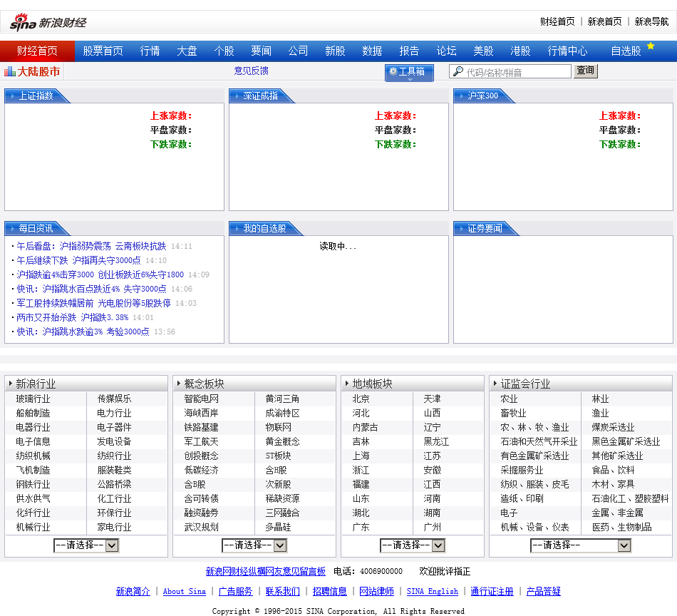The width and height of the screenshot is (677, 616).
Task: Click the bar chart icon by 大陆股市
Action: tap(9, 71)
